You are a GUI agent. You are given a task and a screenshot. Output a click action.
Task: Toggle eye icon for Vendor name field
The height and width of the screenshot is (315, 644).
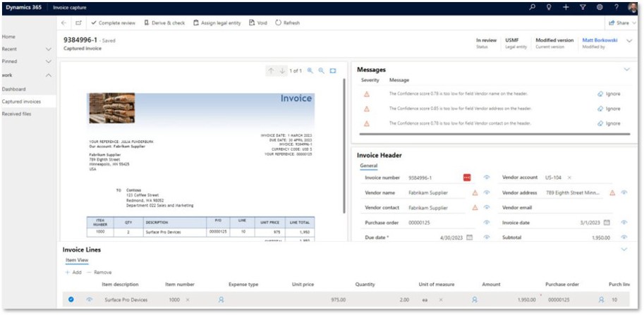(487, 193)
